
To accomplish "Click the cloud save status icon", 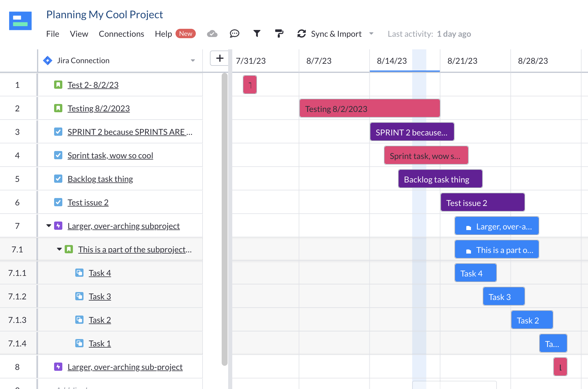I will pyautogui.click(x=212, y=34).
